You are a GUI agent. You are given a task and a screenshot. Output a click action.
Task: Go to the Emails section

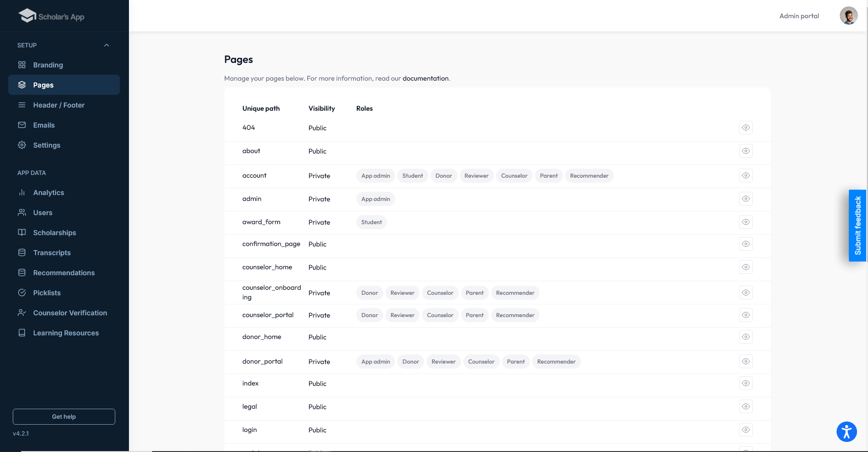pyautogui.click(x=64, y=125)
